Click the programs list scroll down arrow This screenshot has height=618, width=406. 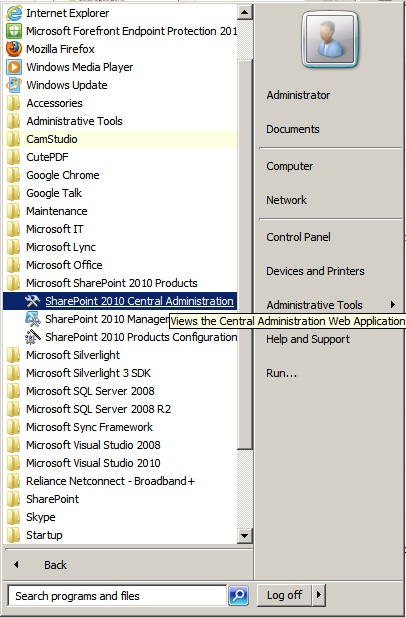(x=245, y=536)
